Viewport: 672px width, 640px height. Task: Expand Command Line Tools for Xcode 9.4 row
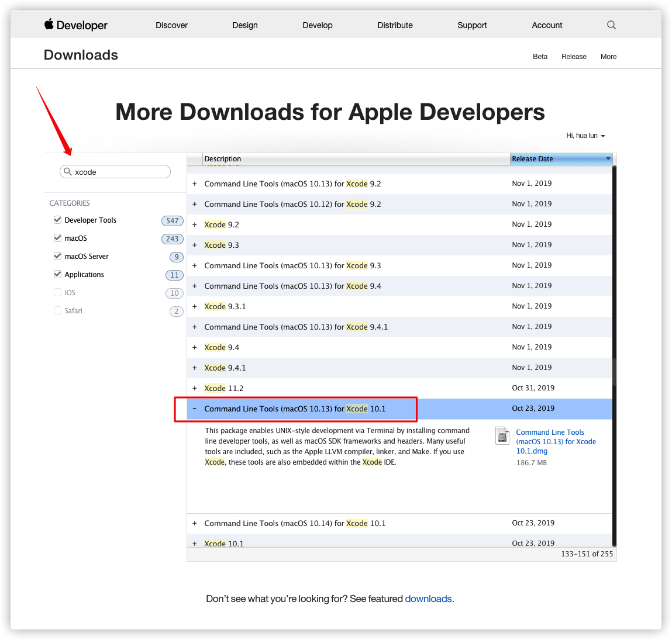tap(195, 286)
